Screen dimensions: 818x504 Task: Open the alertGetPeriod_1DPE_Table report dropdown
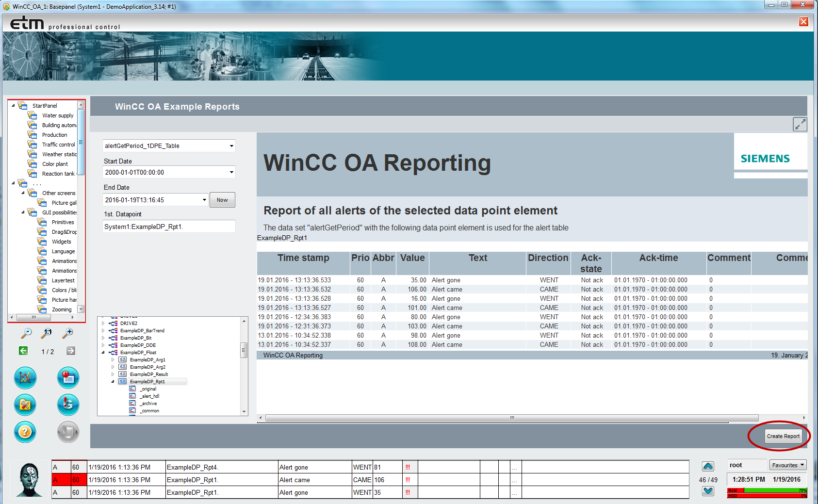pyautogui.click(x=231, y=146)
